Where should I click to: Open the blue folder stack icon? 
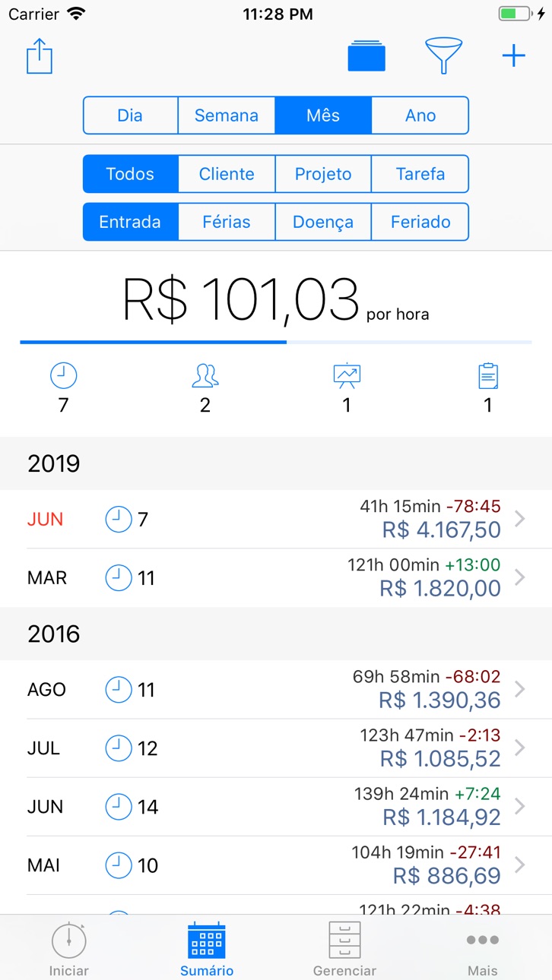coord(366,56)
